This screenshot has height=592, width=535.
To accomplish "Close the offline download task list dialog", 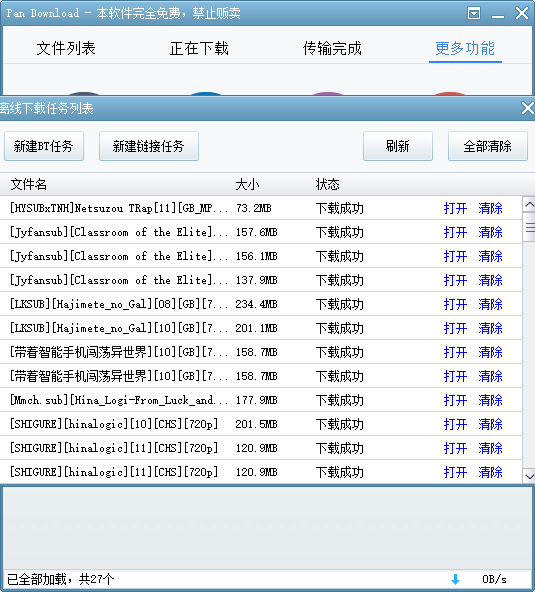I will coord(527,108).
